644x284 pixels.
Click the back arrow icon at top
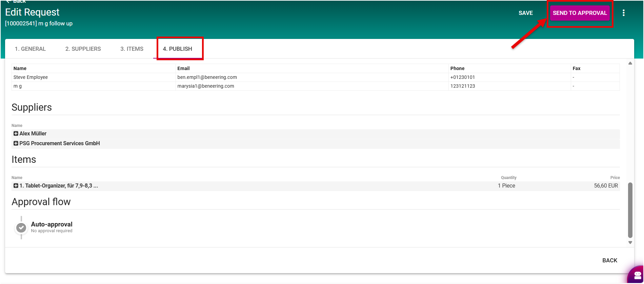tap(9, 1)
